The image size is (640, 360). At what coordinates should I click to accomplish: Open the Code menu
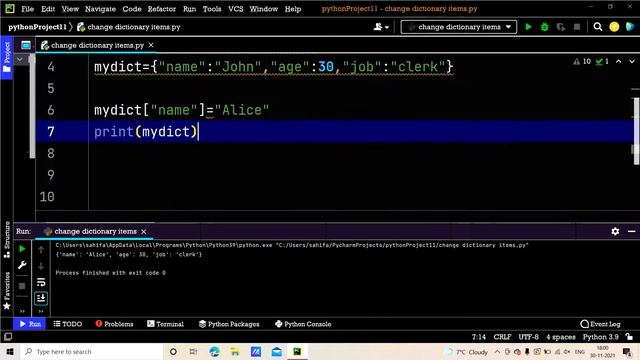[132, 9]
